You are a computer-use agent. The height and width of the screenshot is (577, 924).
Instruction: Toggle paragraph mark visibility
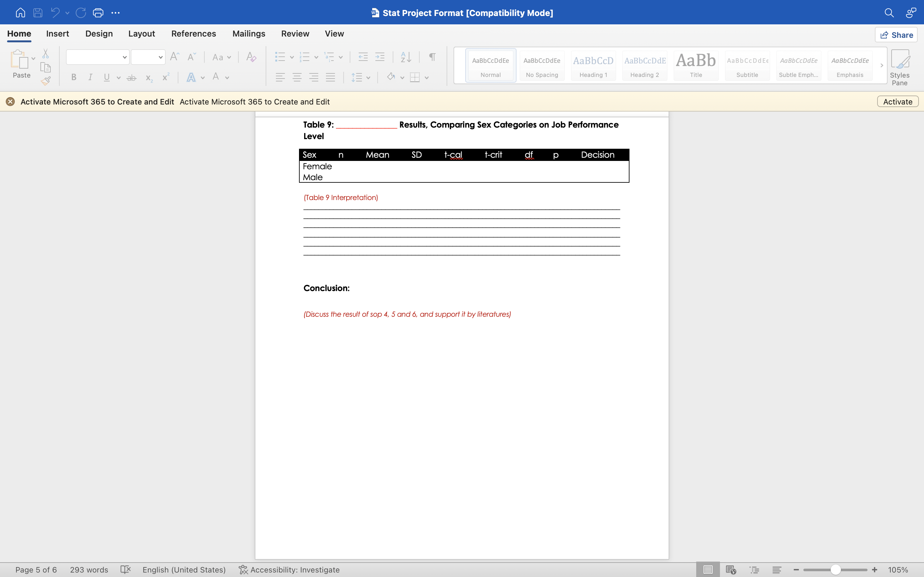(432, 56)
